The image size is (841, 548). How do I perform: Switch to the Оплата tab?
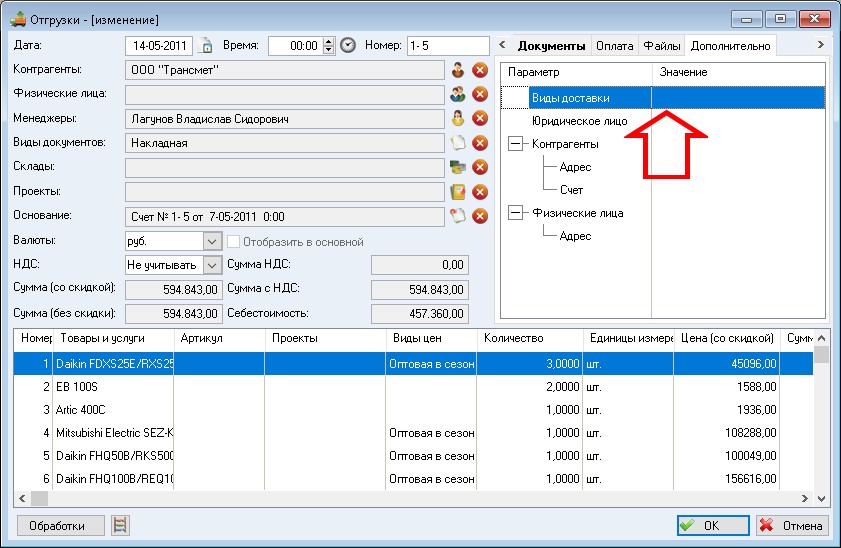point(614,46)
